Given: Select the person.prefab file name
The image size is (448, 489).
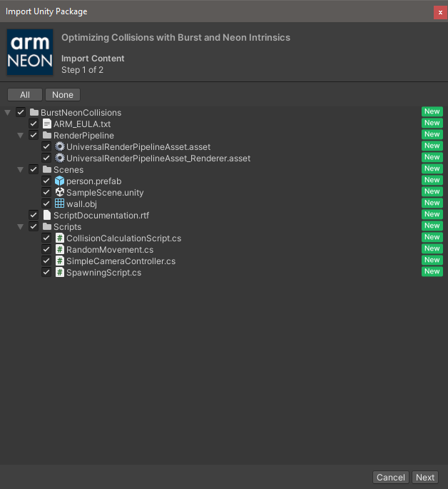Looking at the screenshot, I should pyautogui.click(x=93, y=181).
